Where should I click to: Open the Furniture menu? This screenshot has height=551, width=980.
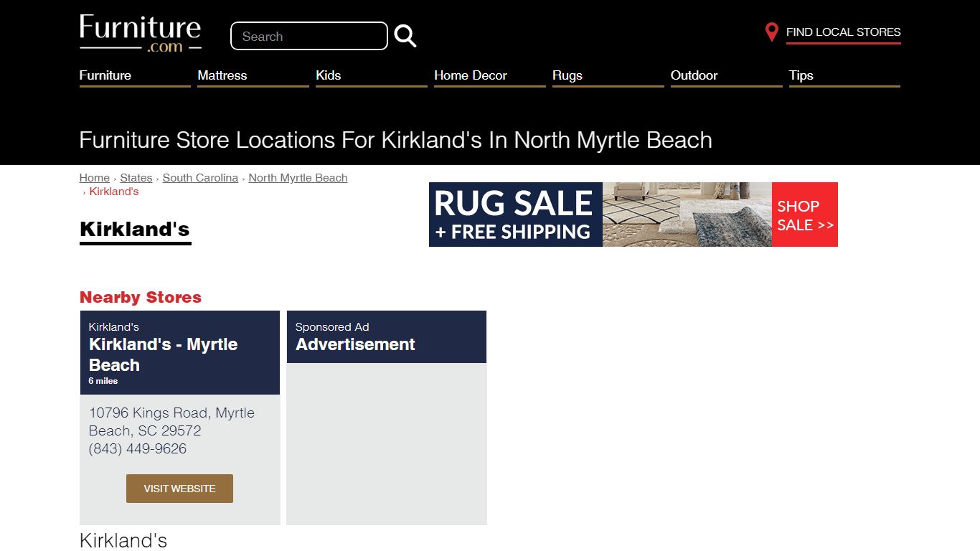[x=135, y=76]
